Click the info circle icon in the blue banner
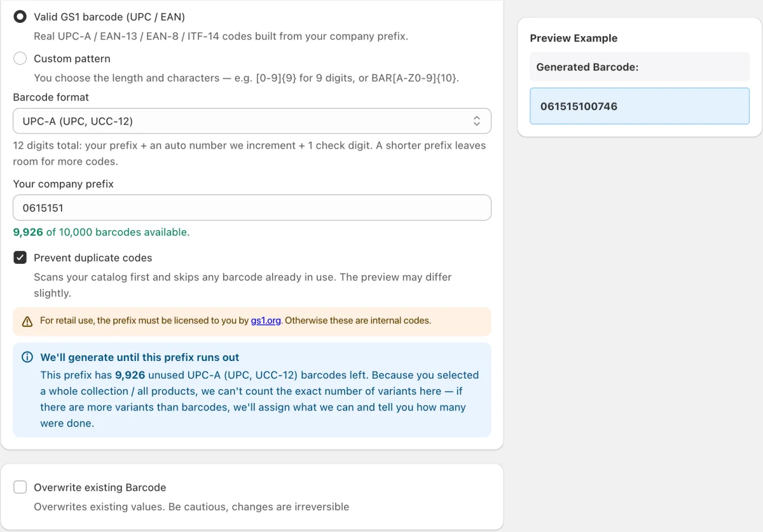763x532 pixels. [27, 357]
